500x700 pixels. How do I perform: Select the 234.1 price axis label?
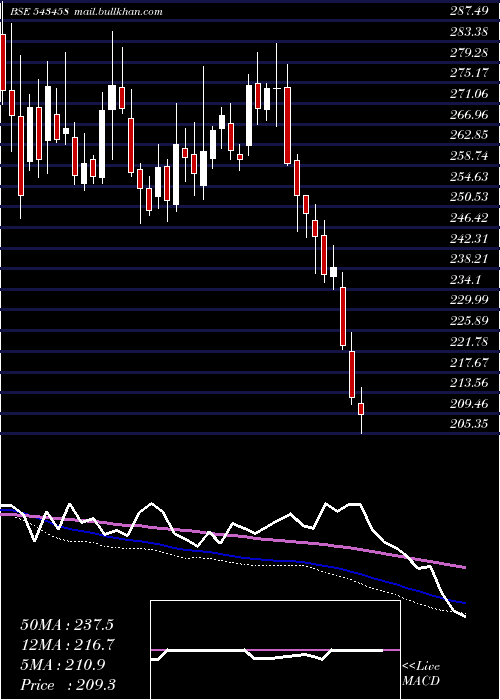tap(466, 279)
